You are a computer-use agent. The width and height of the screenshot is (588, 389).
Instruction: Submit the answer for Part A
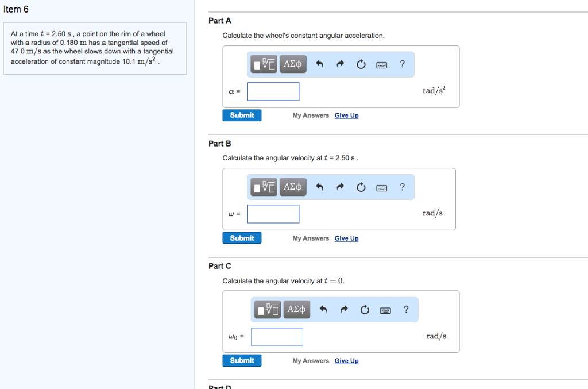[x=242, y=115]
